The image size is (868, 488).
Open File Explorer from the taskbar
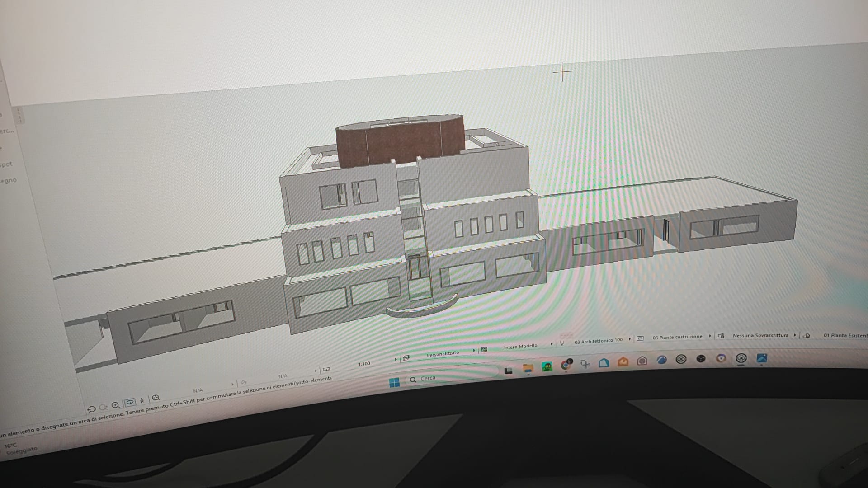coord(528,368)
